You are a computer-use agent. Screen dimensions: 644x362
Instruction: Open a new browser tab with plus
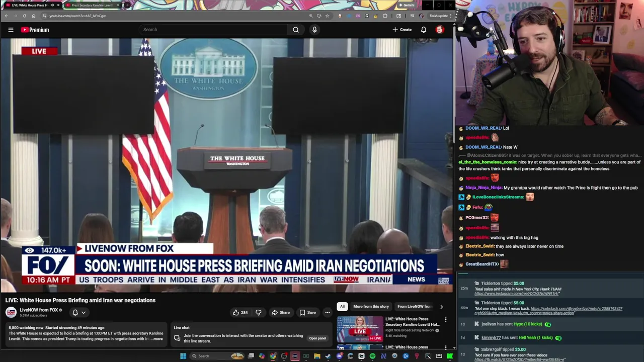pyautogui.click(x=127, y=5)
